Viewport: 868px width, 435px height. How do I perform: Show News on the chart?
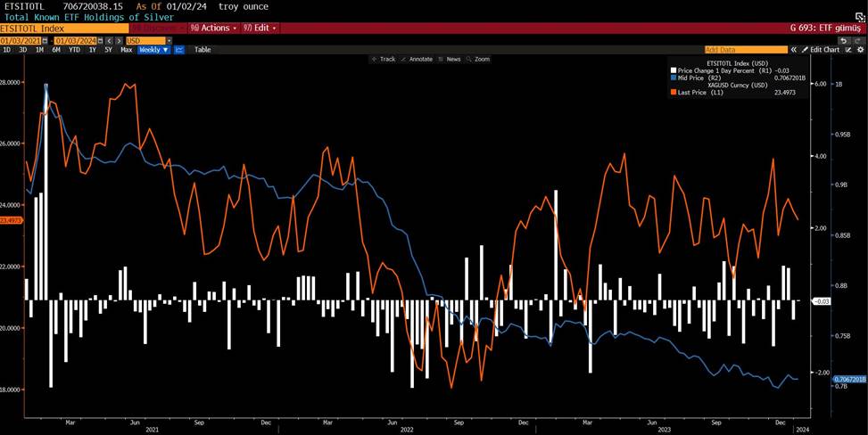tap(450, 59)
